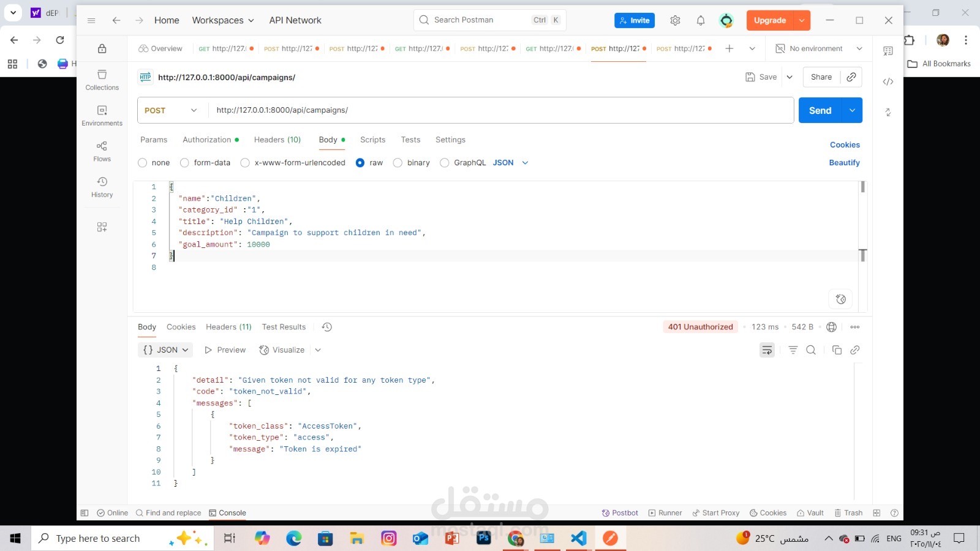Go back using the Postman back arrow

(116, 20)
